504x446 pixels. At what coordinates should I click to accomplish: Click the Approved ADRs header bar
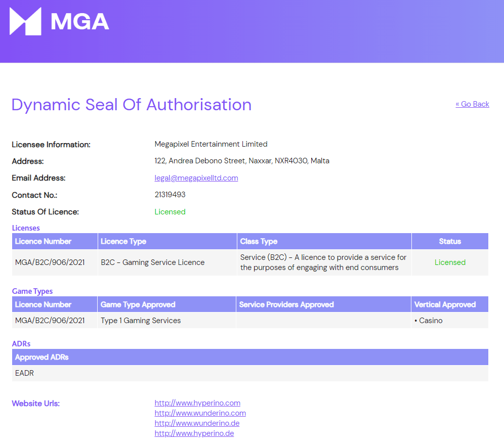[x=250, y=357]
